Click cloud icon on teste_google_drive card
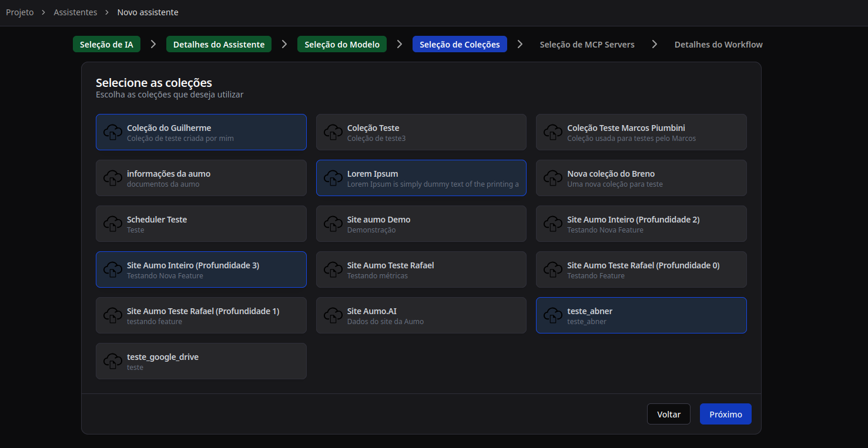This screenshot has width=868, height=448. pyautogui.click(x=113, y=361)
